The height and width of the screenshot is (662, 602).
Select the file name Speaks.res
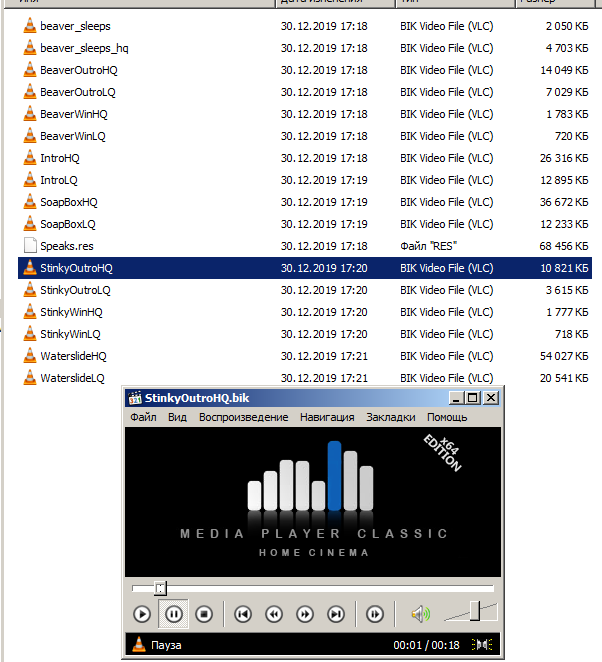[x=67, y=246]
